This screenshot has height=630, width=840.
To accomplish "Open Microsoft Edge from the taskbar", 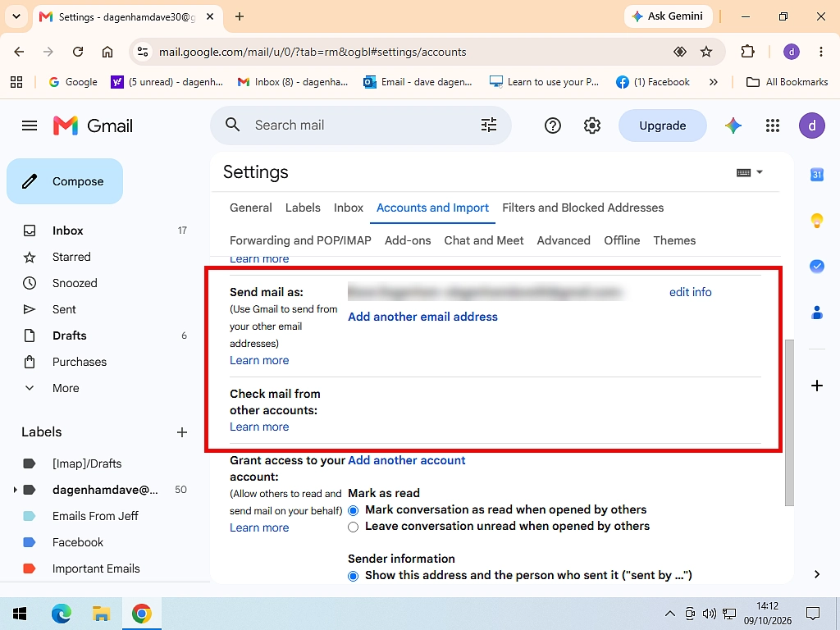I will (x=61, y=614).
